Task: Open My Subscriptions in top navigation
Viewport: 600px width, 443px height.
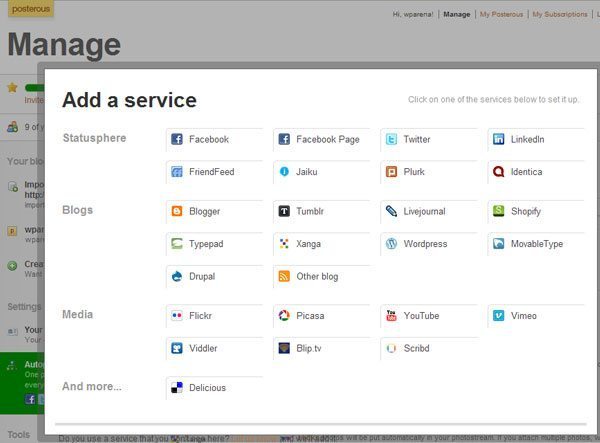Action: pos(560,14)
